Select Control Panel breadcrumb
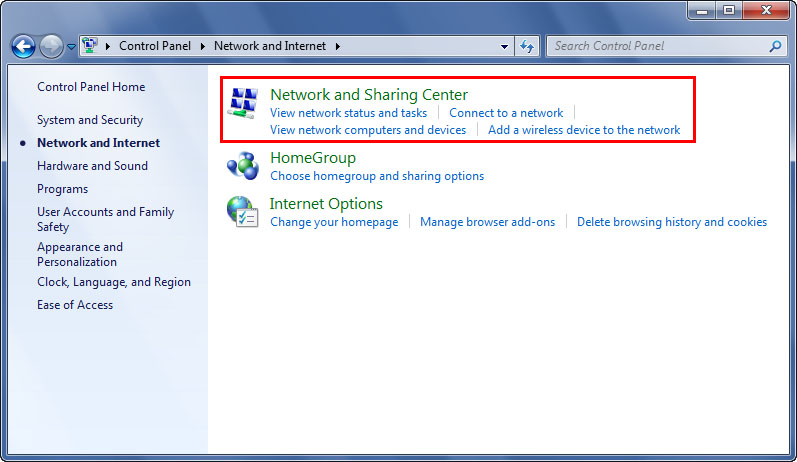797x462 pixels. pos(155,46)
